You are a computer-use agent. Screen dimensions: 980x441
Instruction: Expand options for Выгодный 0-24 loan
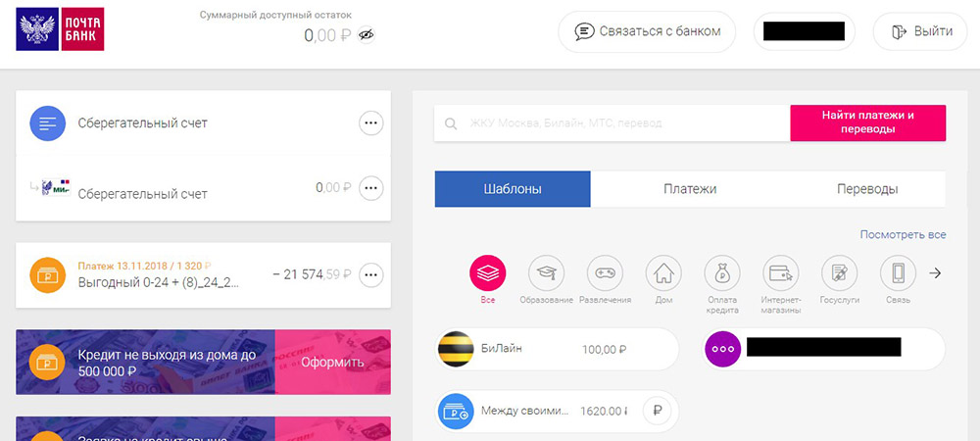[371, 274]
